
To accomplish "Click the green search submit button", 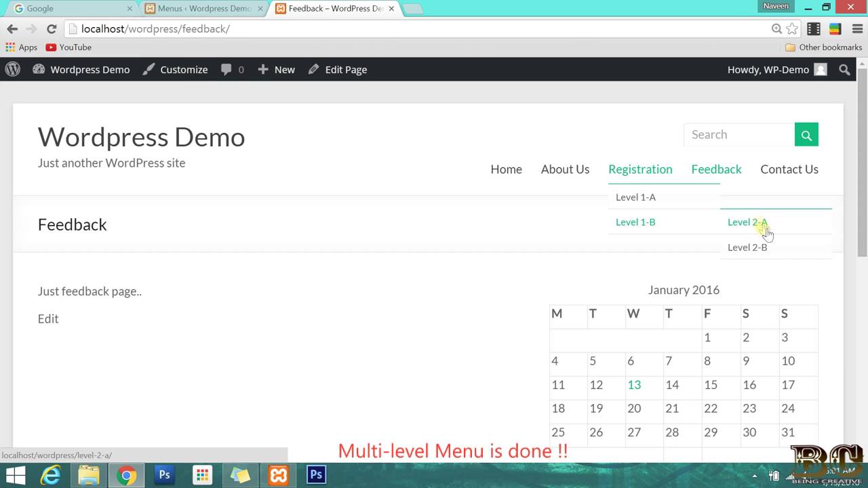I will (806, 134).
